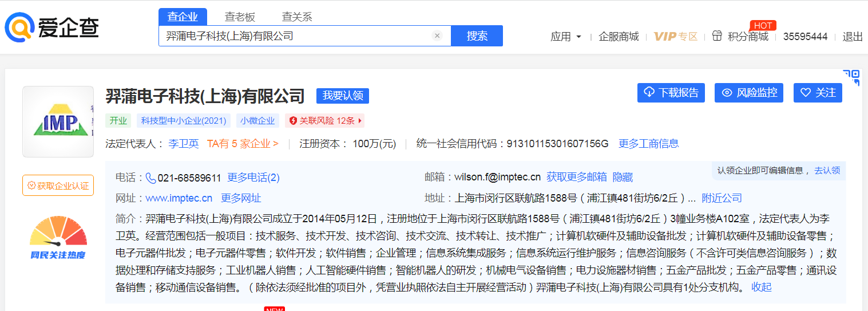
Task: Show the QR code icon
Action: (851, 78)
